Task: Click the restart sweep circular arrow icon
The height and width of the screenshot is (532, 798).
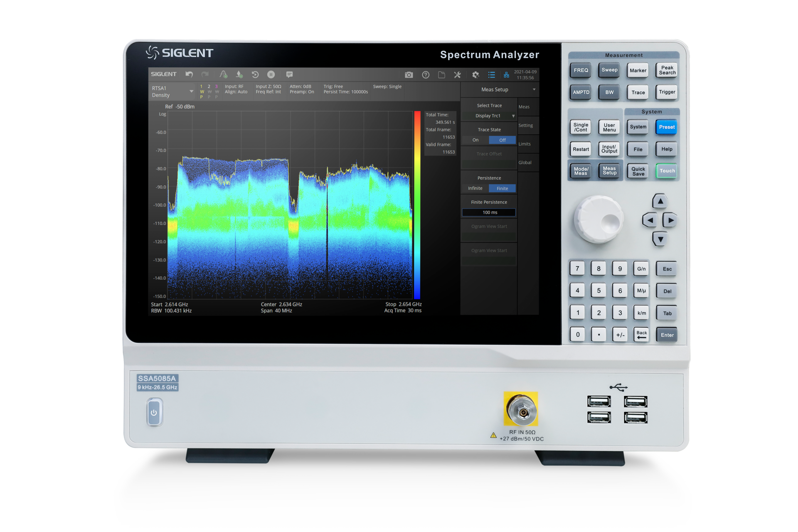Action: coord(255,74)
